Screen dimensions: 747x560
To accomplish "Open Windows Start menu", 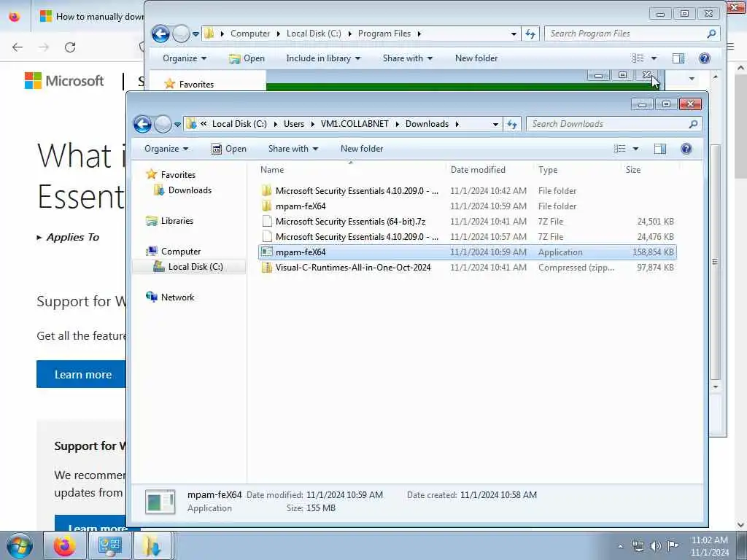I will (20, 545).
